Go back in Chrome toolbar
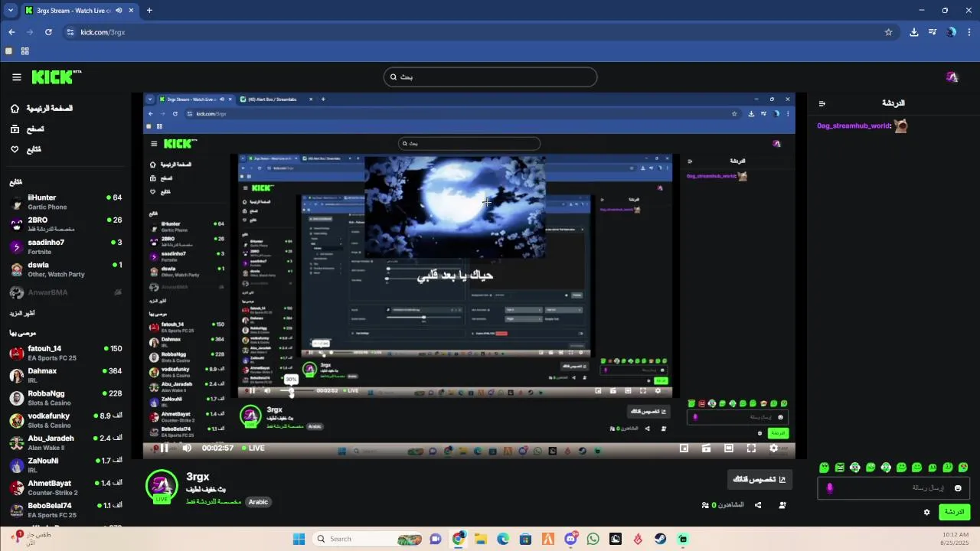Image resolution: width=980 pixels, height=551 pixels. point(11,32)
